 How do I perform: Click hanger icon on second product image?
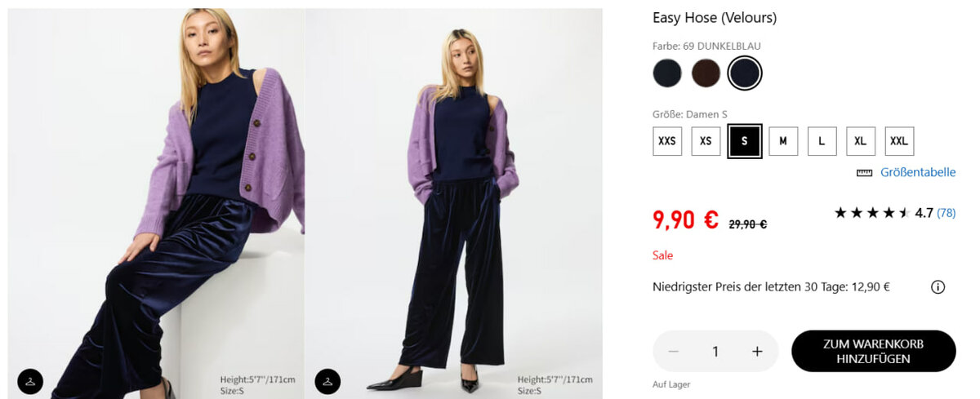(x=327, y=381)
